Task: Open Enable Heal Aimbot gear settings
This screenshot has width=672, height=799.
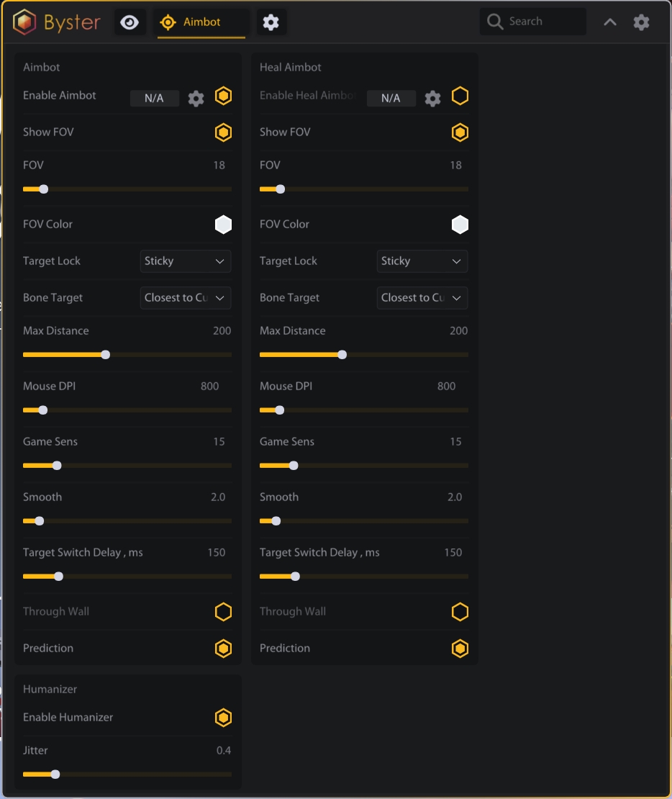Action: 432,99
